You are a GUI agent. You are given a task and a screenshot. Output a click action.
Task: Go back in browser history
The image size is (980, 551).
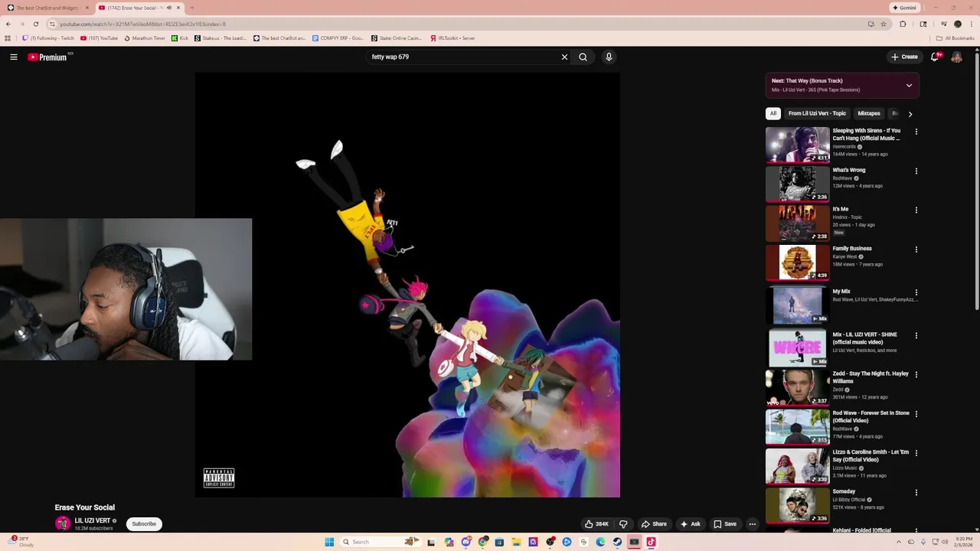click(8, 24)
